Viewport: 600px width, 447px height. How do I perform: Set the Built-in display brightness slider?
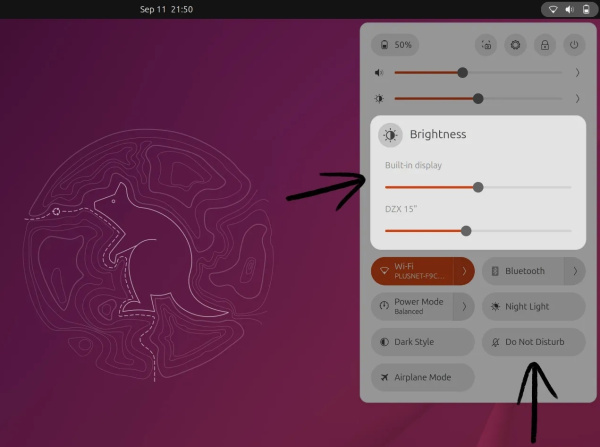coord(478,187)
